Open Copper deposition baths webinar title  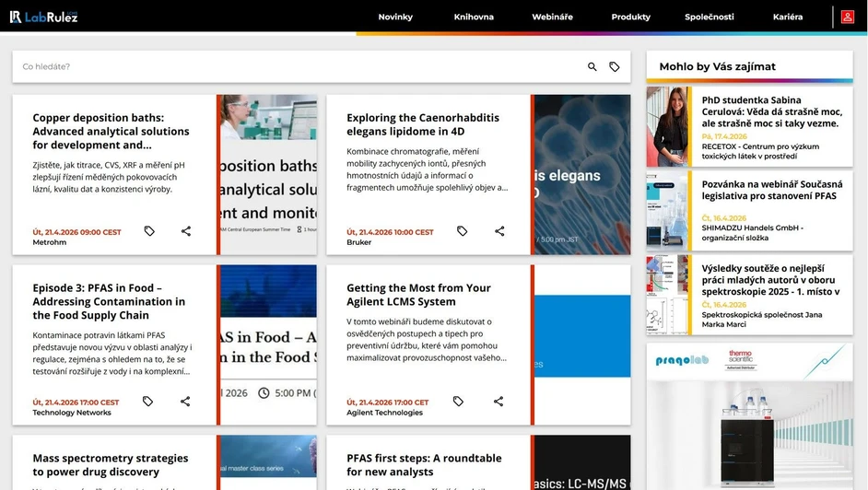click(x=111, y=131)
